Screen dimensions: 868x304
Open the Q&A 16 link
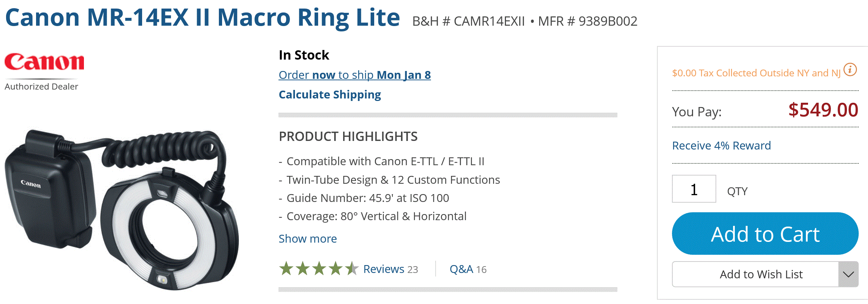468,269
